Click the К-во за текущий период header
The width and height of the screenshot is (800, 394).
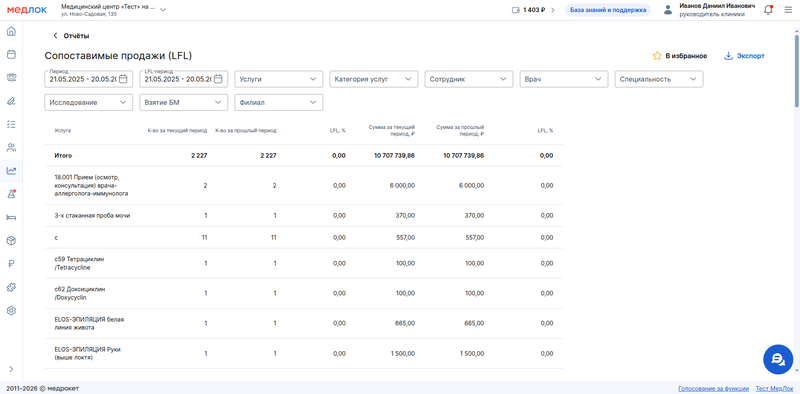pyautogui.click(x=177, y=131)
